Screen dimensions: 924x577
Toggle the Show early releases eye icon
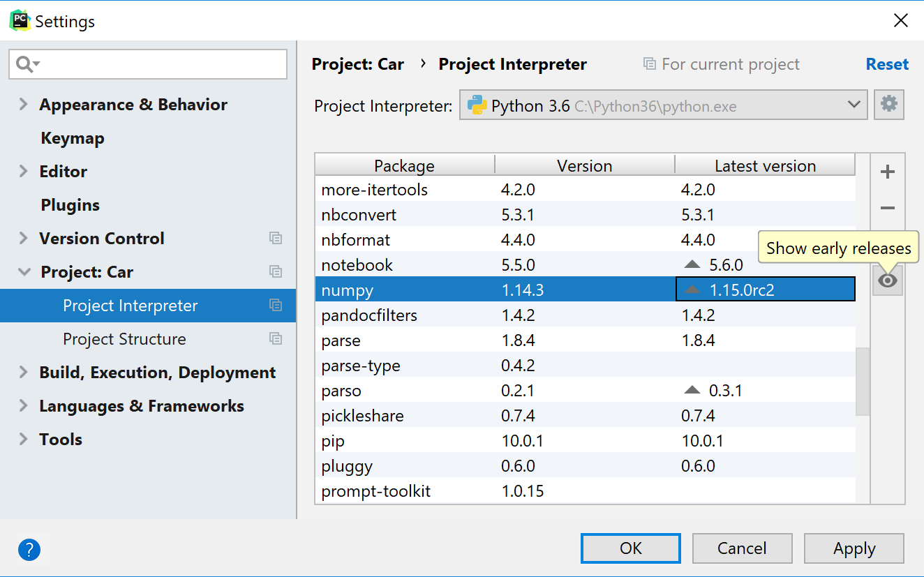click(887, 280)
